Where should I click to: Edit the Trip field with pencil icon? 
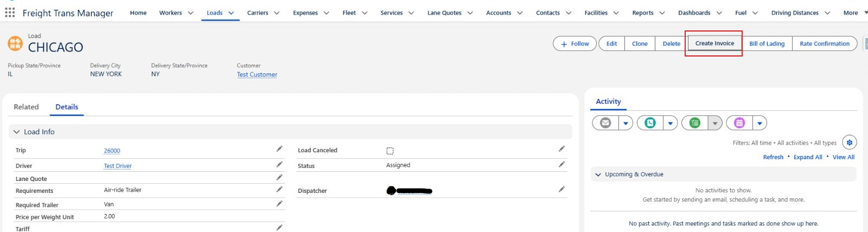(x=279, y=149)
